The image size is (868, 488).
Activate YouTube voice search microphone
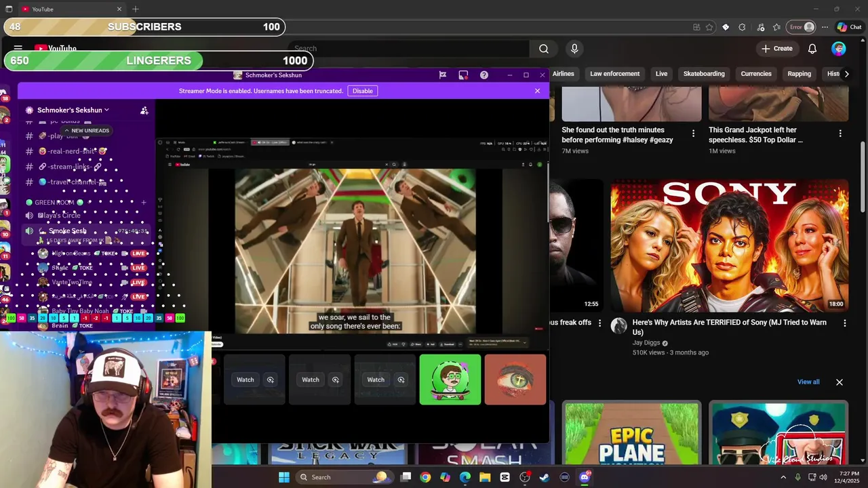(x=574, y=49)
